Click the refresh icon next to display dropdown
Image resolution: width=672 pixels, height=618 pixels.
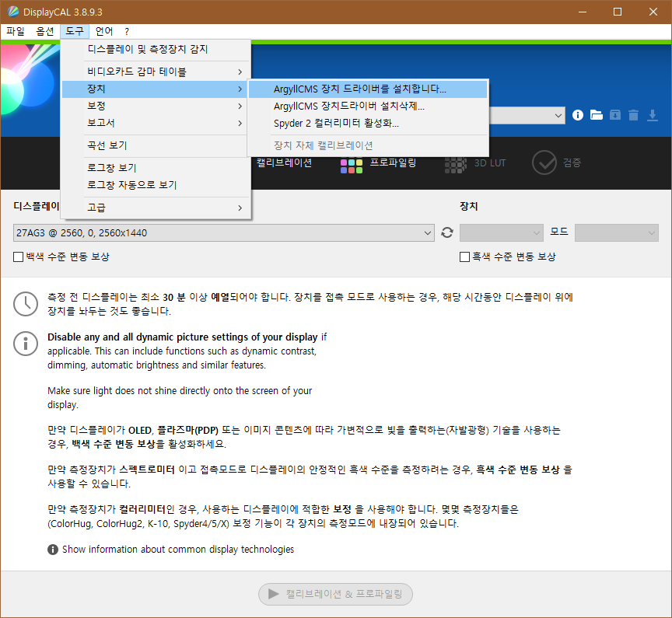pos(447,232)
